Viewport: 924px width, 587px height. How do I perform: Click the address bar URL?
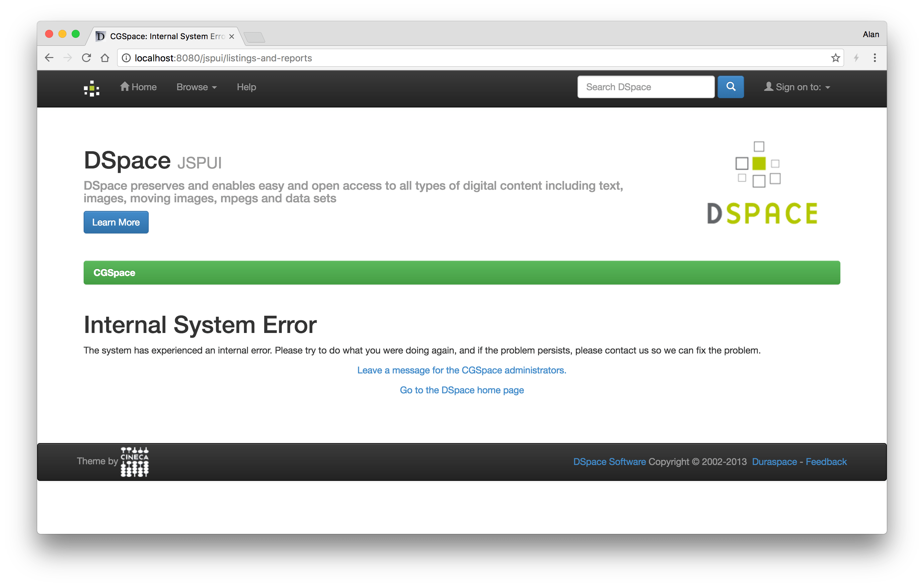(x=223, y=58)
